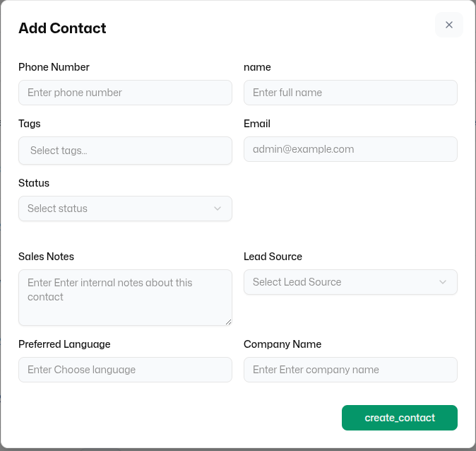
Task: Click the Sales Notes resize handle
Action: click(229, 322)
